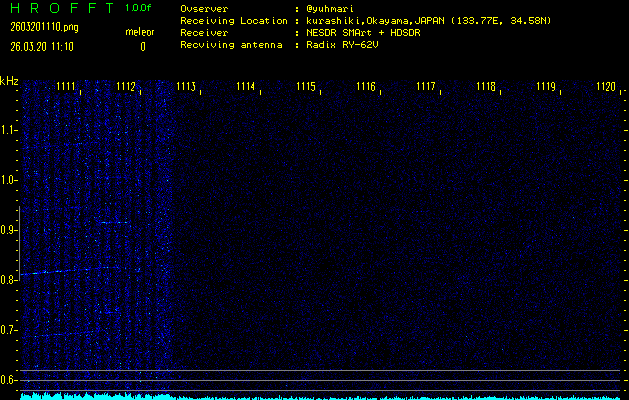Screen dimensions: 629x400
Task: Click the cyan signal level graph at bottom
Action: coord(320,397)
